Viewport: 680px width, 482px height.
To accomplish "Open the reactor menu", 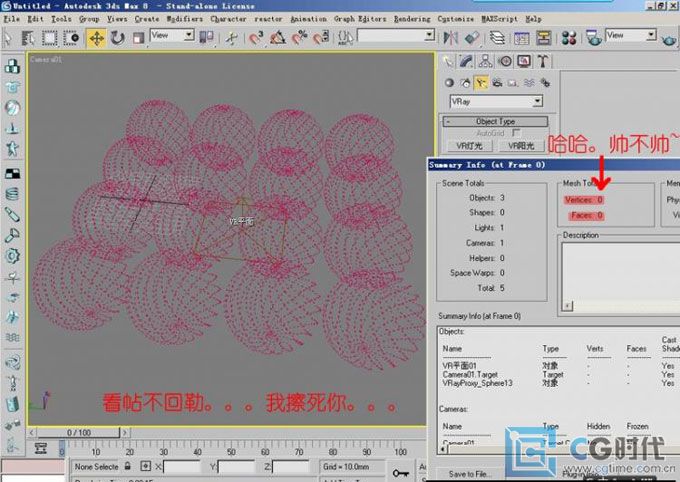I will 268,19.
